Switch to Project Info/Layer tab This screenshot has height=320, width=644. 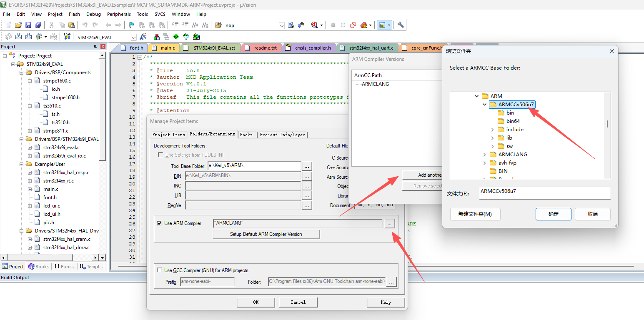tap(282, 135)
